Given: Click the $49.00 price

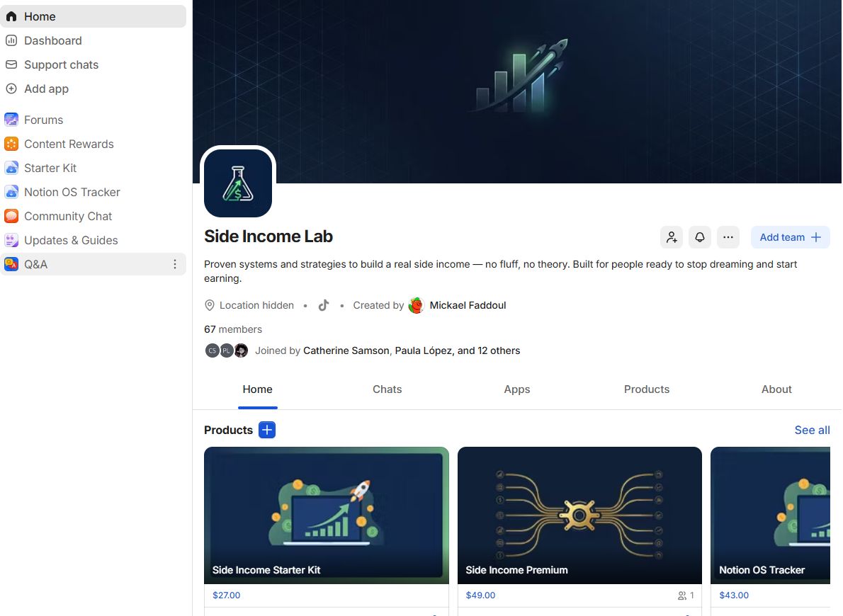Looking at the screenshot, I should pos(480,595).
